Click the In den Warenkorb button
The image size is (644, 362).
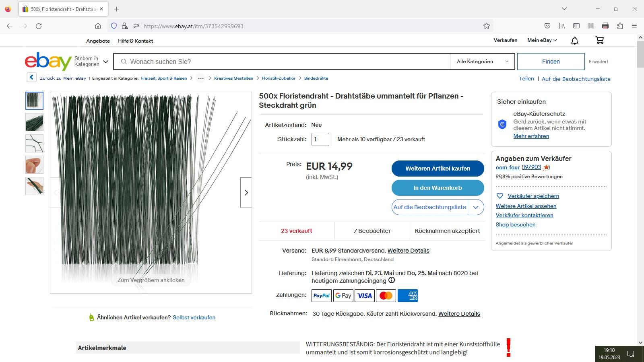[x=438, y=188]
